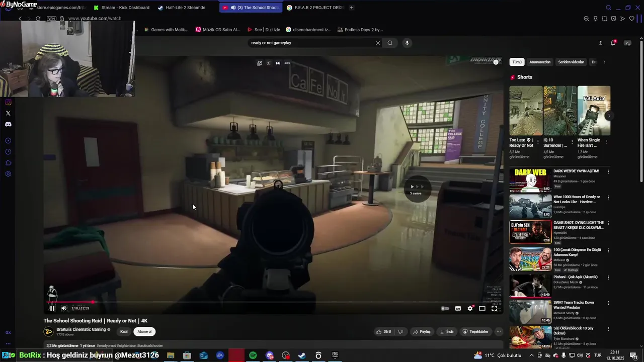Enter fullscreen in the player
This screenshot has height=362, width=644.
(x=494, y=308)
